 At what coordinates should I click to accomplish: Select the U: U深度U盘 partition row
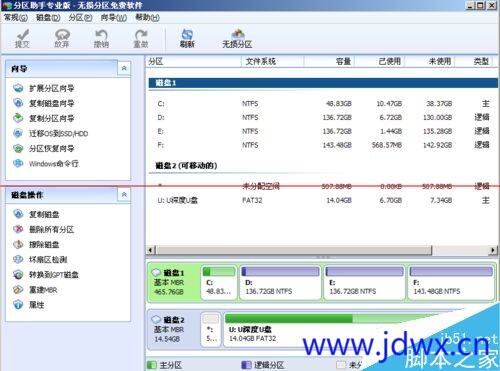[323, 200]
